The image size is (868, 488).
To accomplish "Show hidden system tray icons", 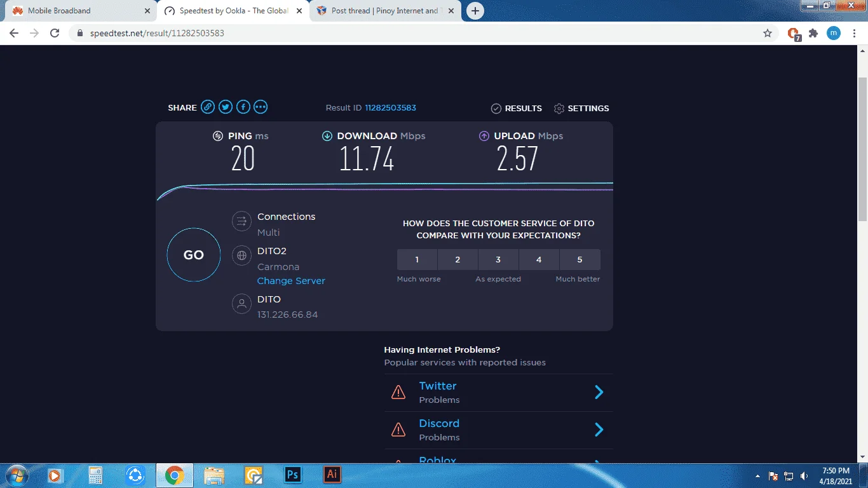I will pyautogui.click(x=757, y=476).
